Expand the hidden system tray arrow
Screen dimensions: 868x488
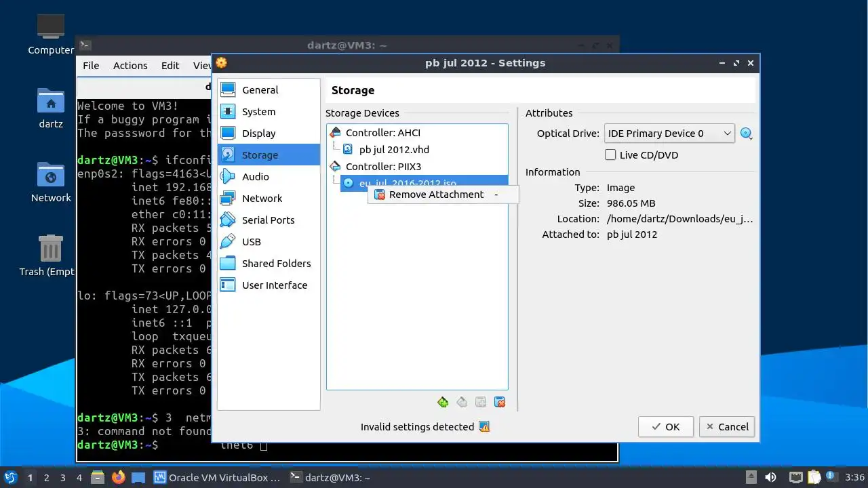(751, 477)
